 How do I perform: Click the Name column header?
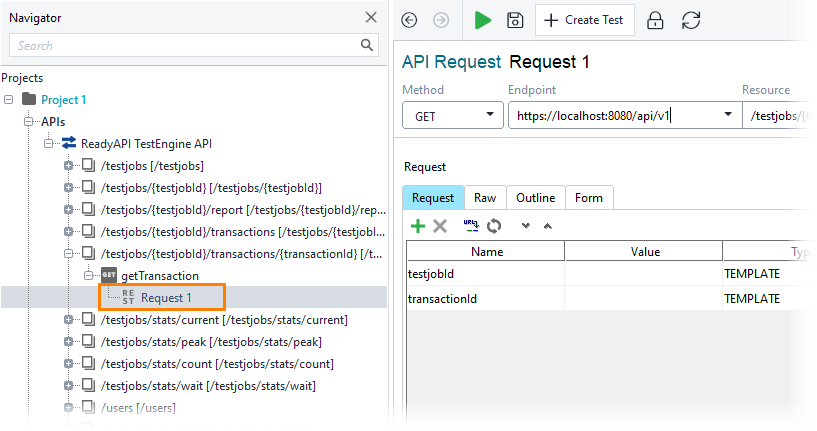pyautogui.click(x=486, y=251)
